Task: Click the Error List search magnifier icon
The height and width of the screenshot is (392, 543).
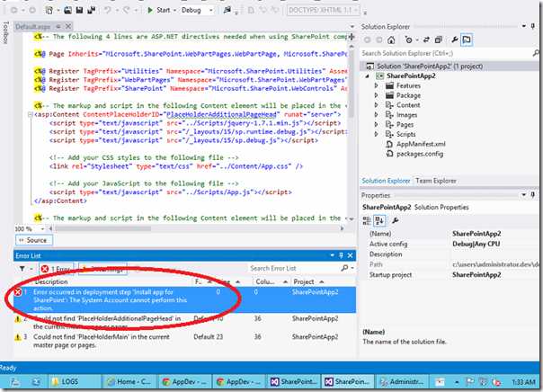Action: tap(345, 268)
